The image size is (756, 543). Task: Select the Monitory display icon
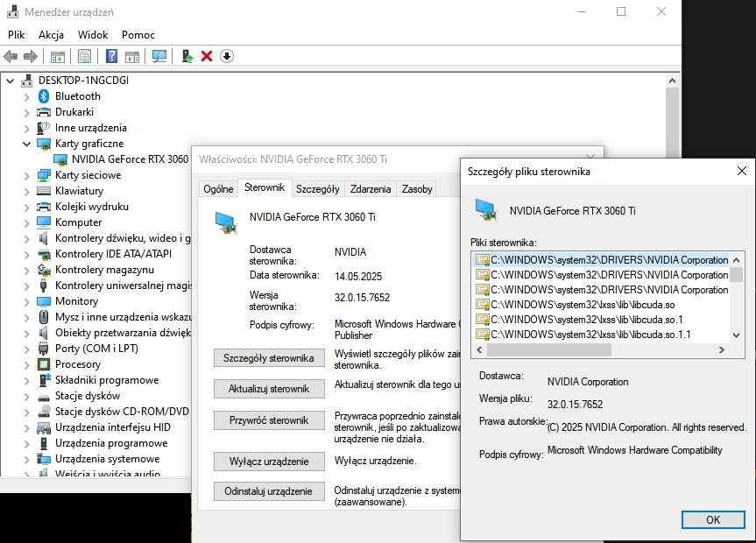click(44, 301)
